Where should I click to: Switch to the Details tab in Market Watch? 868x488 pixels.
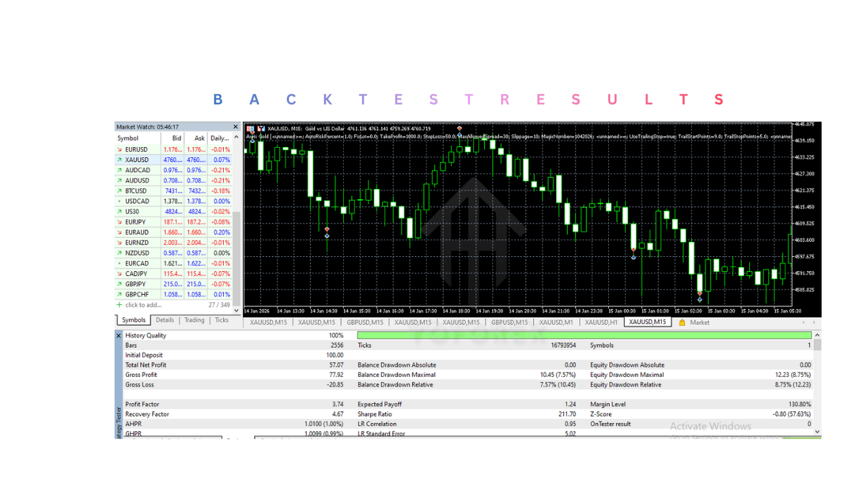[x=165, y=319]
